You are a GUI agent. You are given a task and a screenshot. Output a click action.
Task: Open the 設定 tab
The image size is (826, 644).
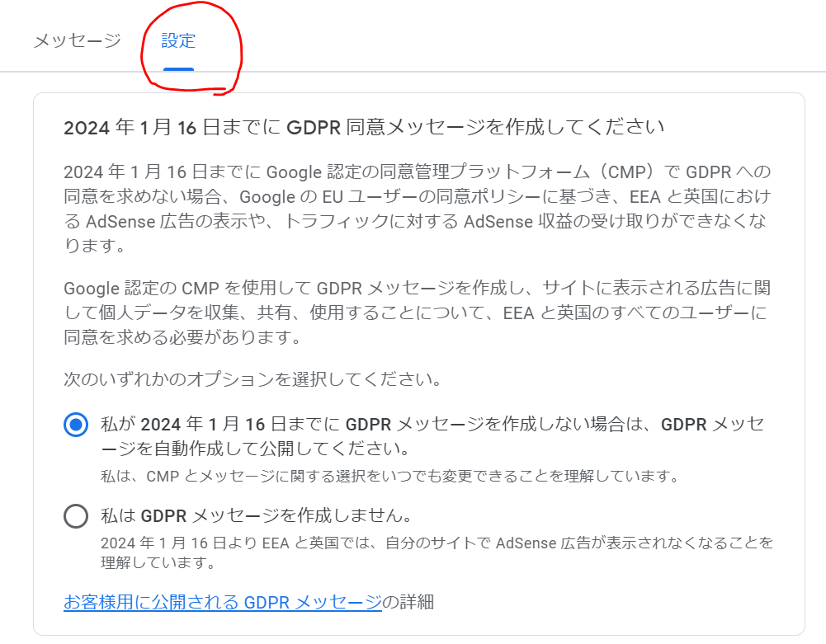point(178,40)
